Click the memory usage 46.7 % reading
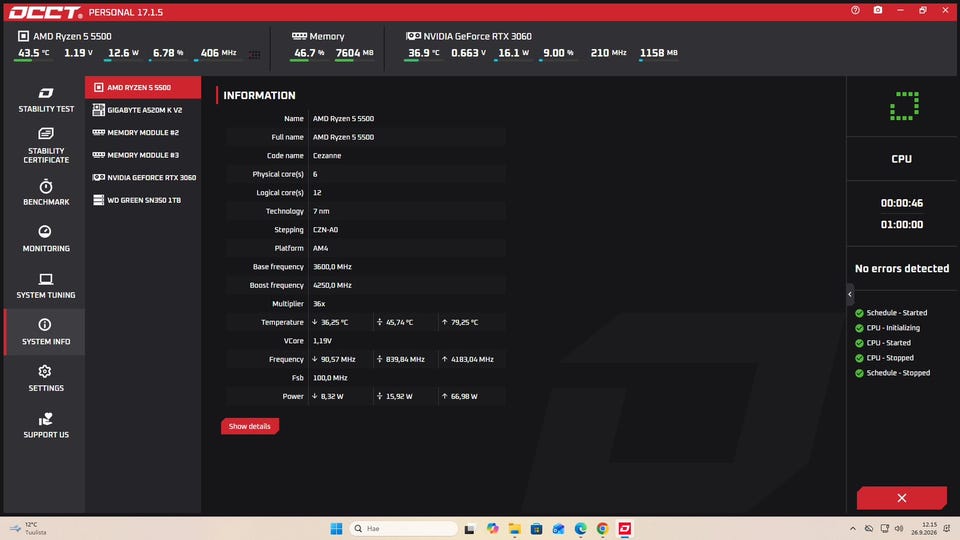The width and height of the screenshot is (960, 540). 309,53
